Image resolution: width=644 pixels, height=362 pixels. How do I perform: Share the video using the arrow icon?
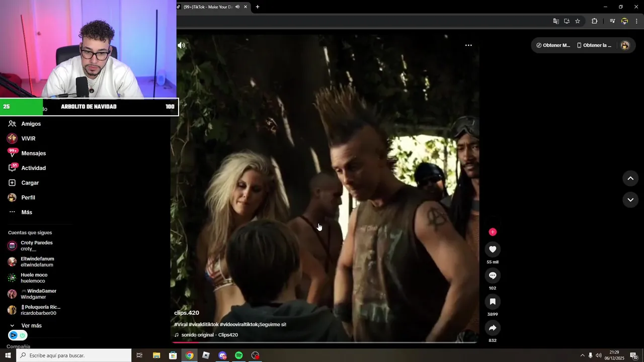493,327
